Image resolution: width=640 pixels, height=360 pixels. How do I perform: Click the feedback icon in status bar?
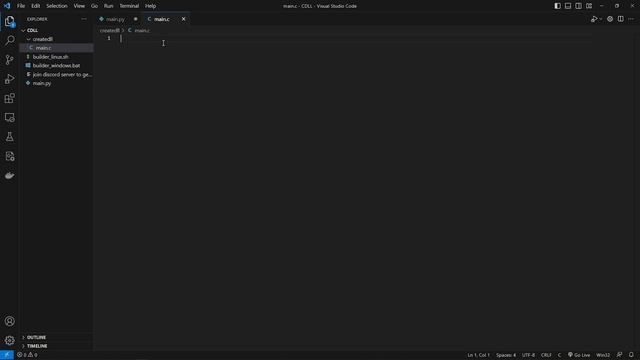tap(620, 355)
